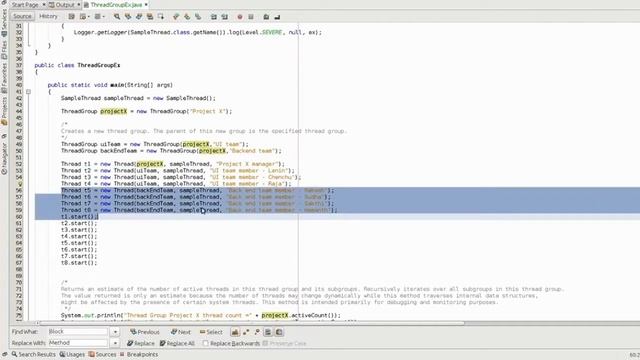Go to previous bookmark icon
Viewport: 640px width, 360px height.
pos(176,17)
